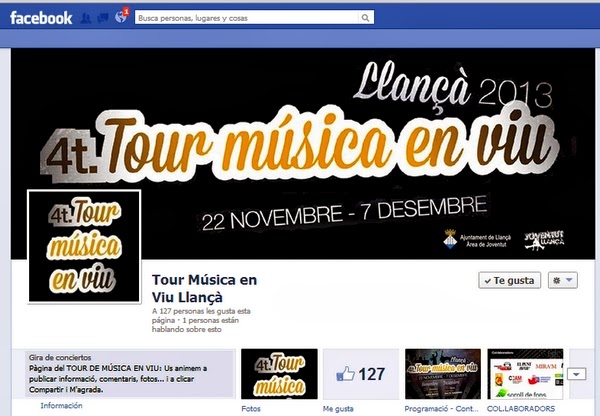This screenshot has height=416, width=600.
Task: Open notifications globe icon
Action: click(121, 17)
